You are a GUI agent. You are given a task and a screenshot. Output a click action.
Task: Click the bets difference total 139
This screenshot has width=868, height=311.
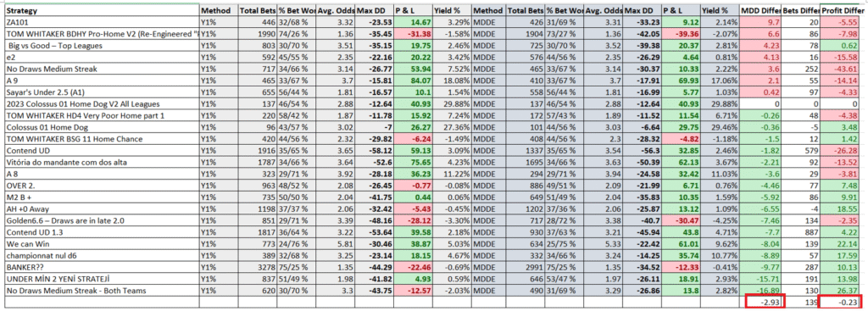pos(800,303)
